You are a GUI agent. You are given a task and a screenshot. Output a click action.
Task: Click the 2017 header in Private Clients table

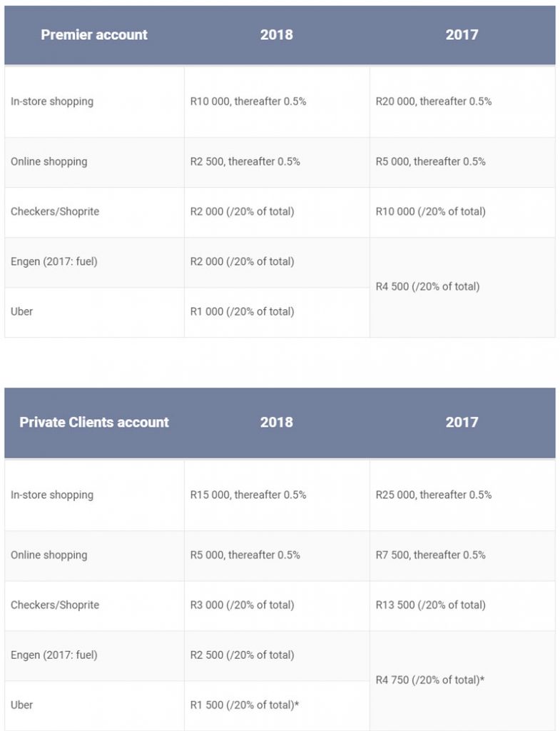(x=462, y=422)
